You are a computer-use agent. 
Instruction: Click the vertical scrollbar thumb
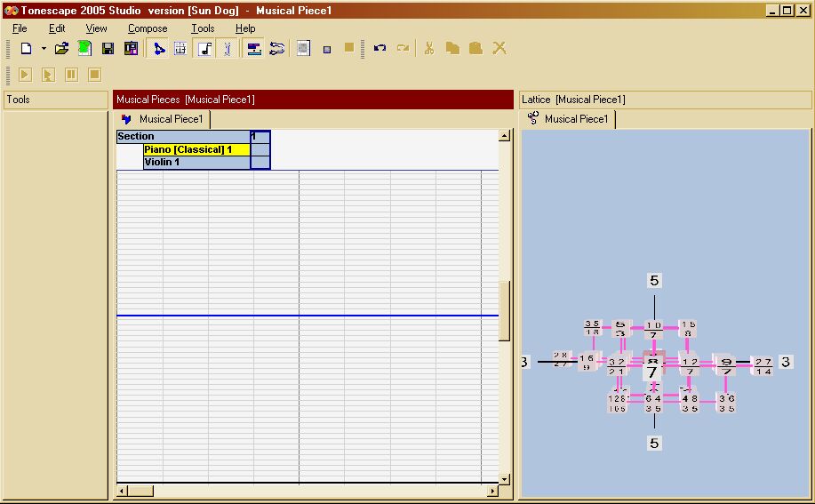point(504,311)
